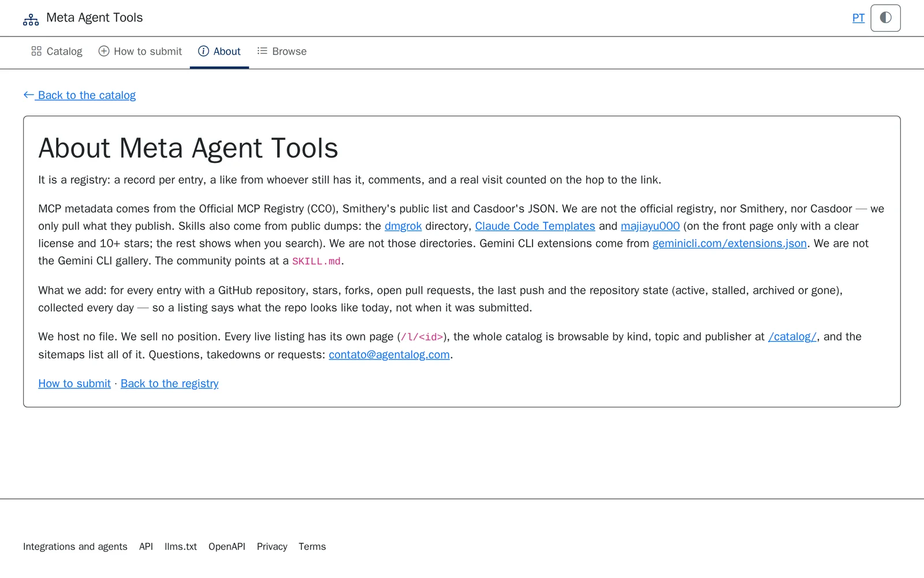The image size is (924, 578).
Task: Click the About info circle icon
Action: pos(203,51)
